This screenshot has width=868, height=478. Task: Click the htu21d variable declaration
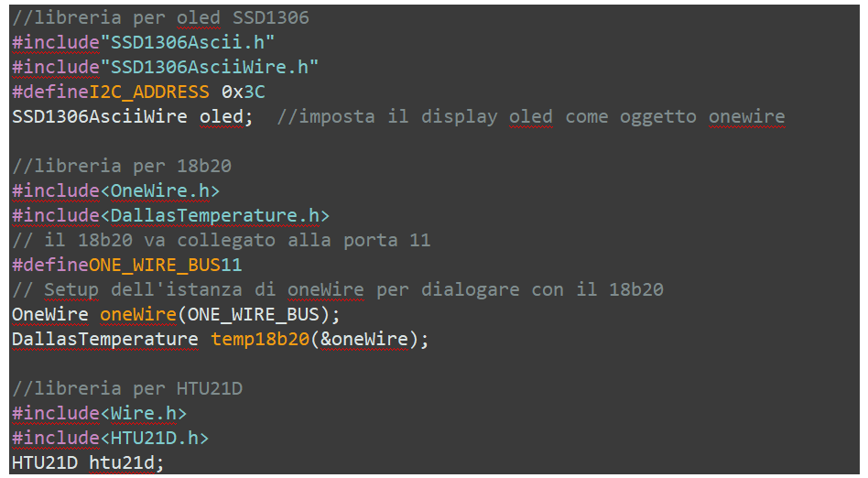coord(89,462)
